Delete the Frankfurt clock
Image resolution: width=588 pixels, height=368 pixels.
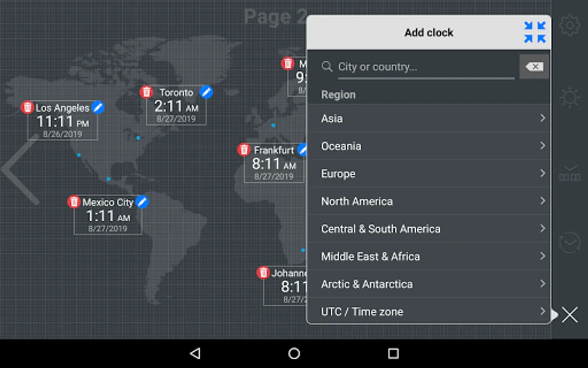pos(244,150)
